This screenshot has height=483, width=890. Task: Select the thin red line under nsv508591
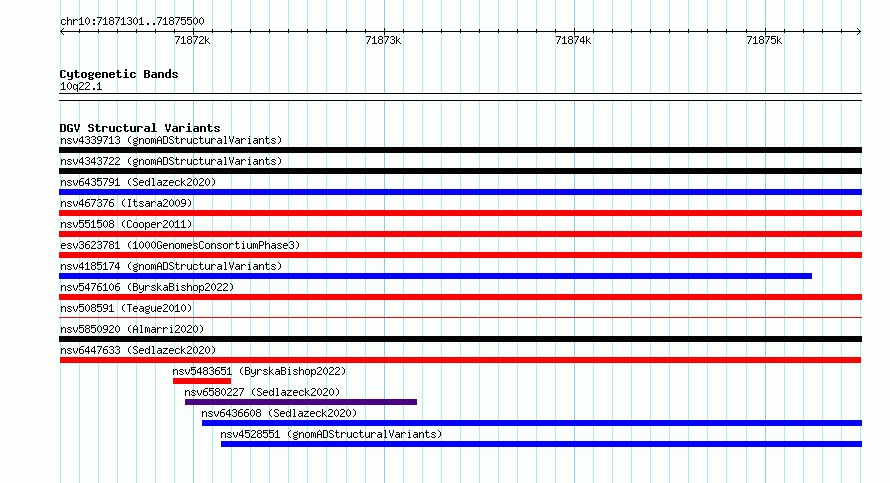460,318
